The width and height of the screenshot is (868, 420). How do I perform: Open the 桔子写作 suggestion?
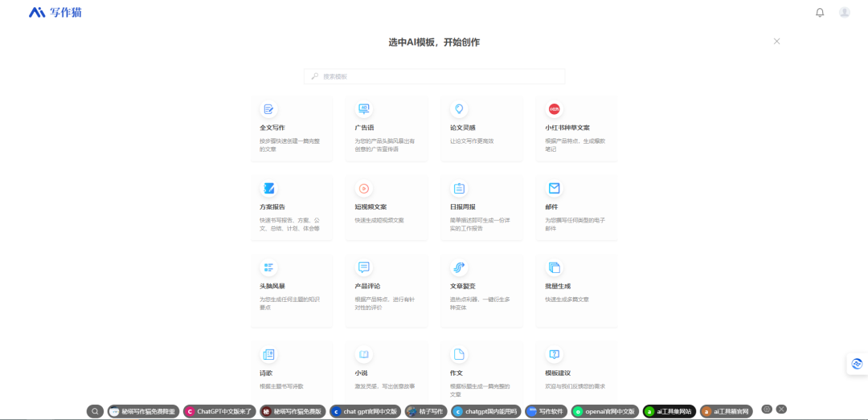point(425,411)
